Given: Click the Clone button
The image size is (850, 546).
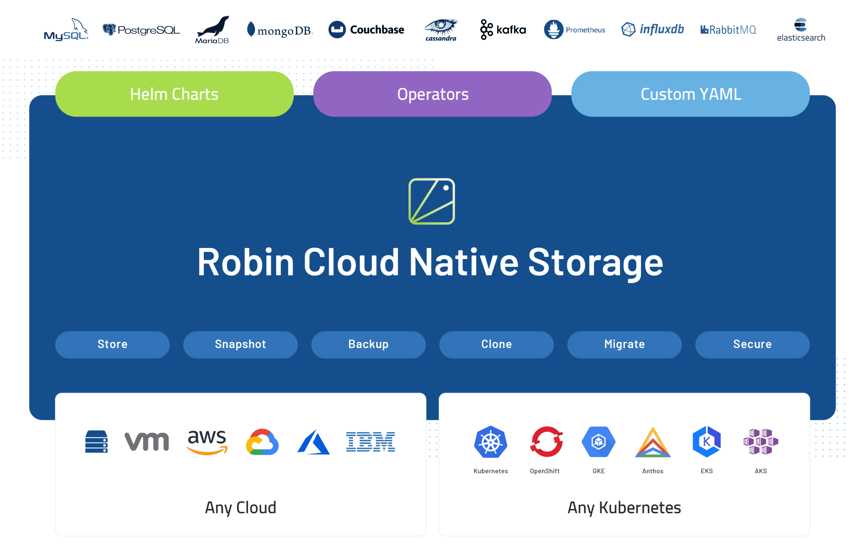Looking at the screenshot, I should tap(497, 344).
